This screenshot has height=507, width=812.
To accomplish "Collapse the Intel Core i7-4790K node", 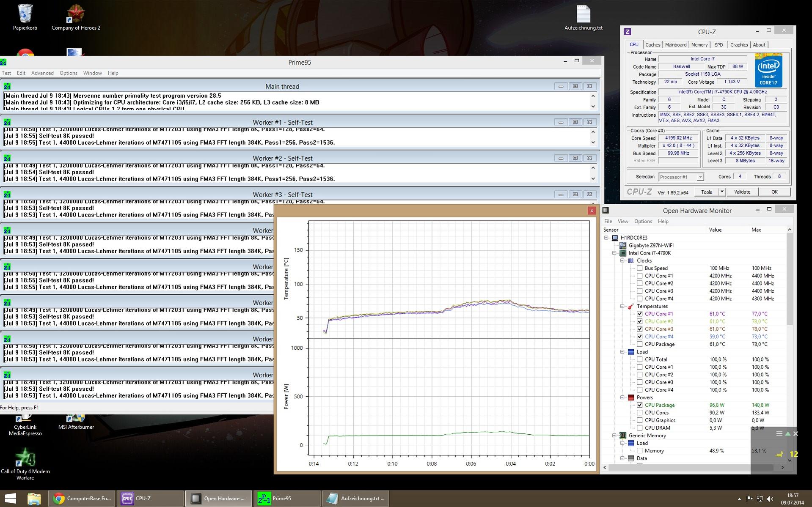I will pos(614,253).
